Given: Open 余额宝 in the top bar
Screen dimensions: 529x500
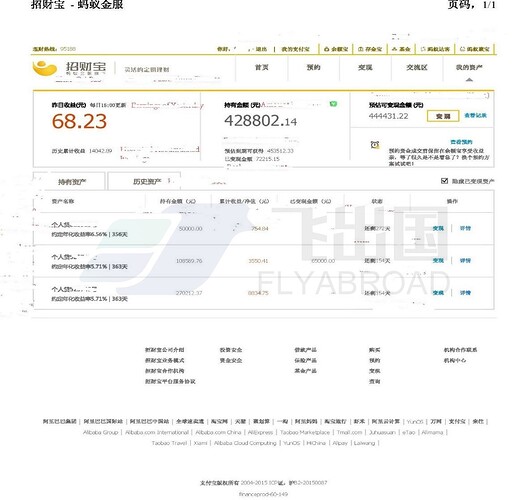Looking at the screenshot, I should coord(336,49).
